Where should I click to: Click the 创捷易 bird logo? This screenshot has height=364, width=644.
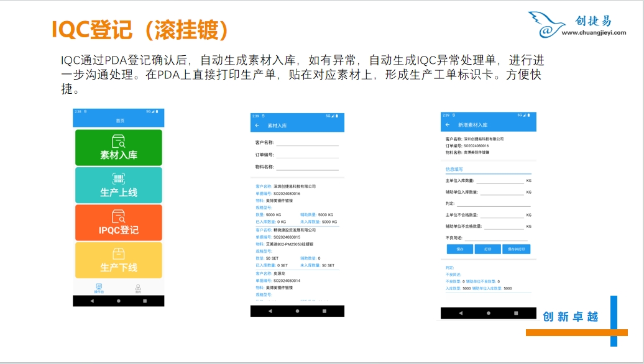click(x=545, y=25)
